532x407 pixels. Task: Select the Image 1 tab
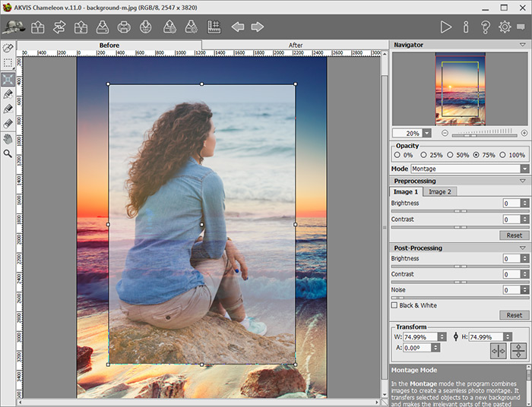click(406, 192)
